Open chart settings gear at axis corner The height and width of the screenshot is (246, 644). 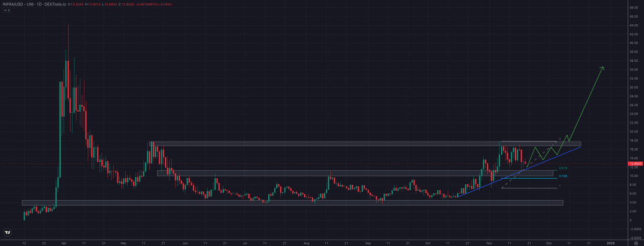click(x=635, y=243)
